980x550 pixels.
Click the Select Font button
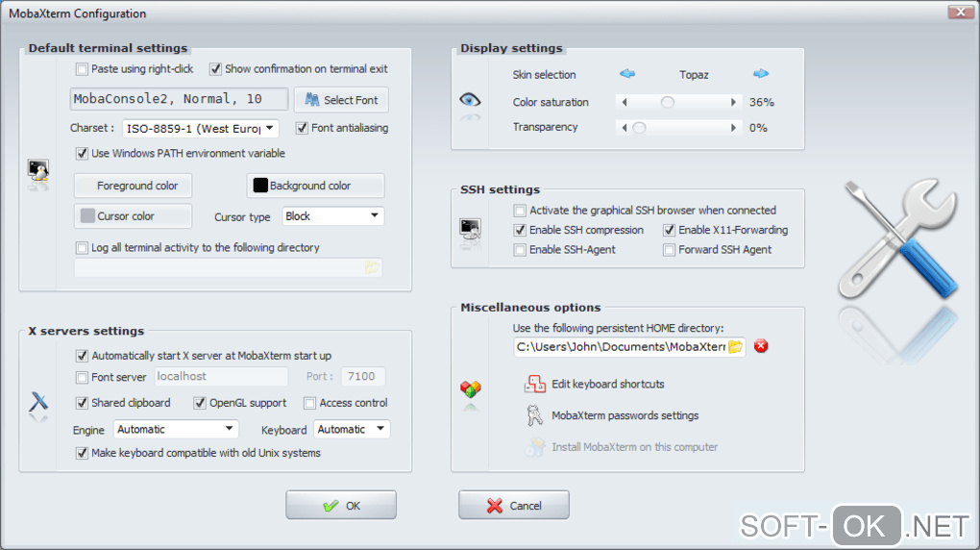341,99
